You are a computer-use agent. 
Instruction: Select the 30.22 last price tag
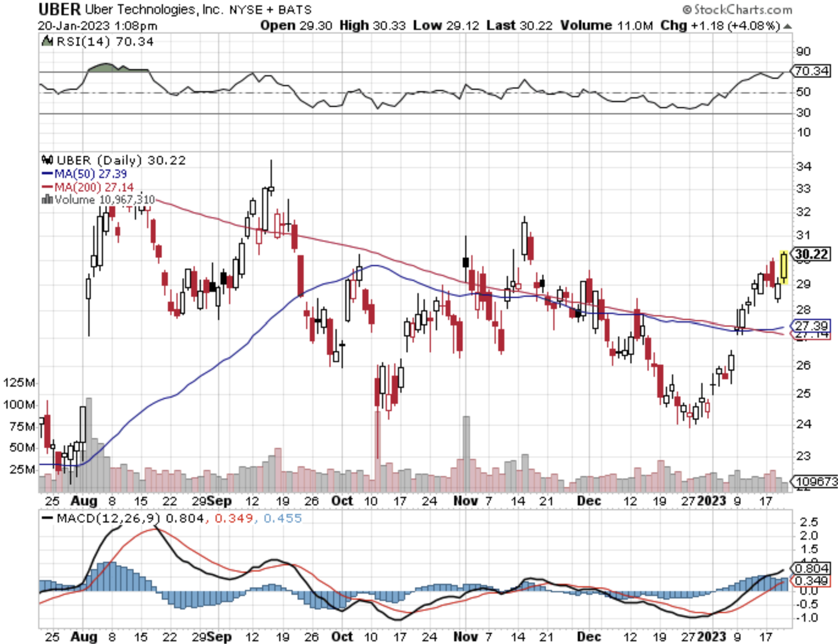tap(812, 254)
